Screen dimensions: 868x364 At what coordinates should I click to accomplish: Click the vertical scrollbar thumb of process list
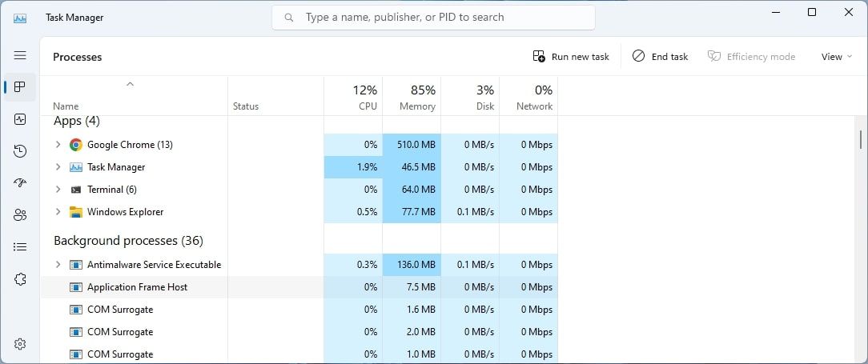[x=860, y=139]
